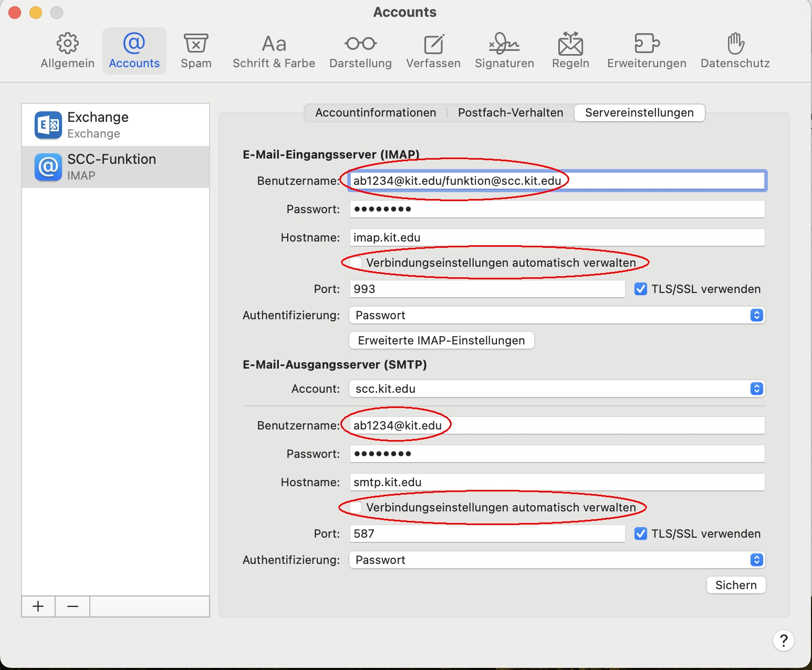Viewport: 812px width, 670px height.
Task: Select the Spam toolbar icon
Action: coord(196,51)
